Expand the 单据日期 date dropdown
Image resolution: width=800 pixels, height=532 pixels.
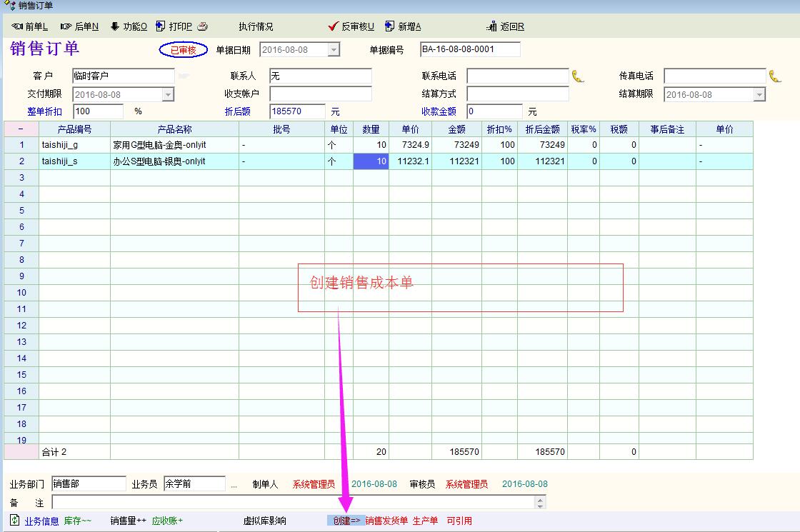334,50
